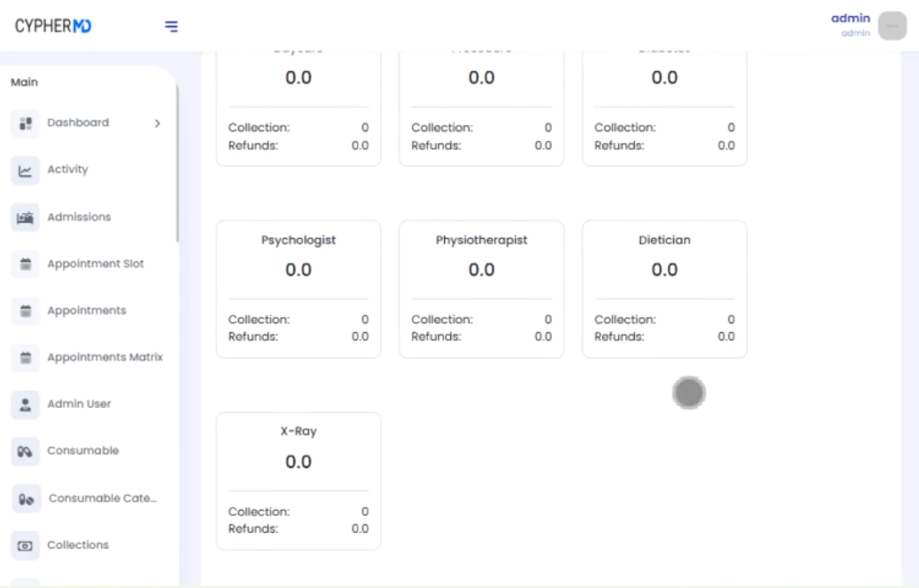Select the Consumable Category icon
This screenshot has width=919, height=588.
click(26, 498)
